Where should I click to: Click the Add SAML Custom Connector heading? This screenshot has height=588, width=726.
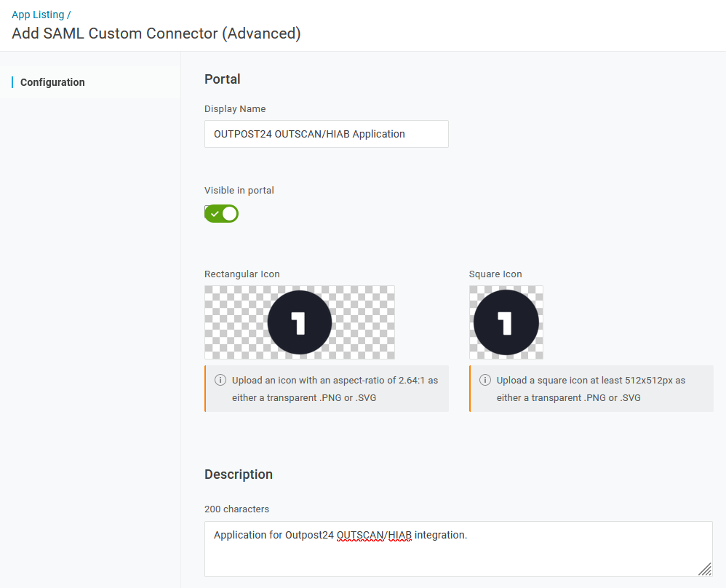(x=156, y=33)
